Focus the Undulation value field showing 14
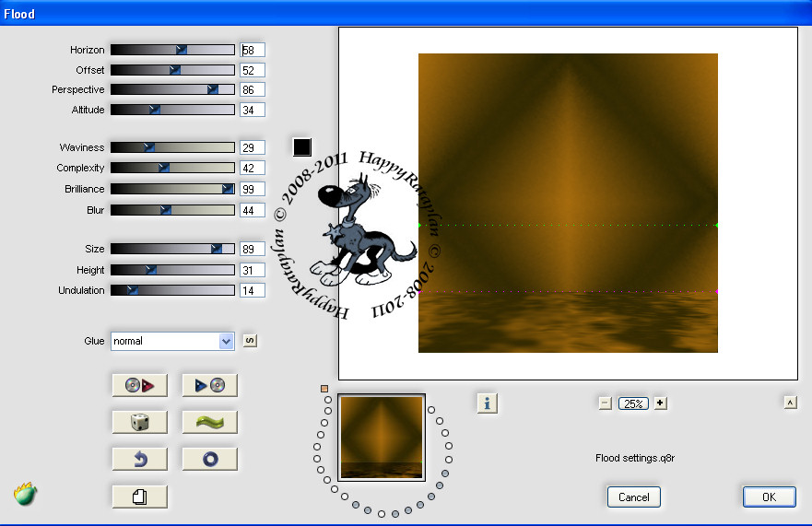 [x=253, y=290]
